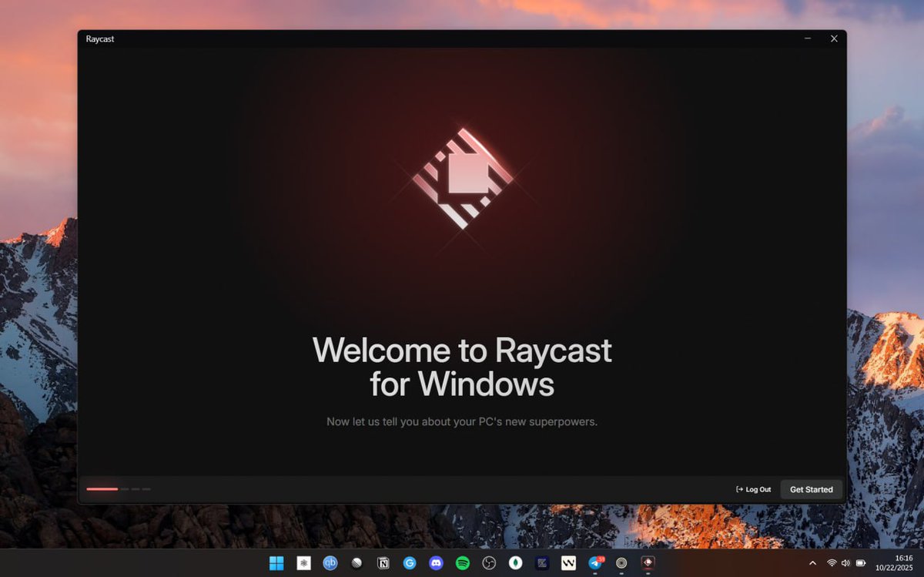This screenshot has height=577, width=924.
Task: Launch OBS Studio from the taskbar
Action: click(x=489, y=563)
